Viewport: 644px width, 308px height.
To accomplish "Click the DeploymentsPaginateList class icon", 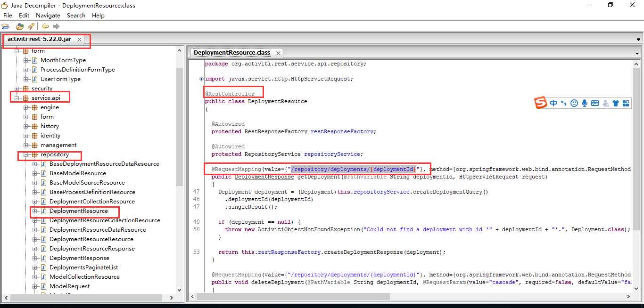I will pyautogui.click(x=44, y=267).
